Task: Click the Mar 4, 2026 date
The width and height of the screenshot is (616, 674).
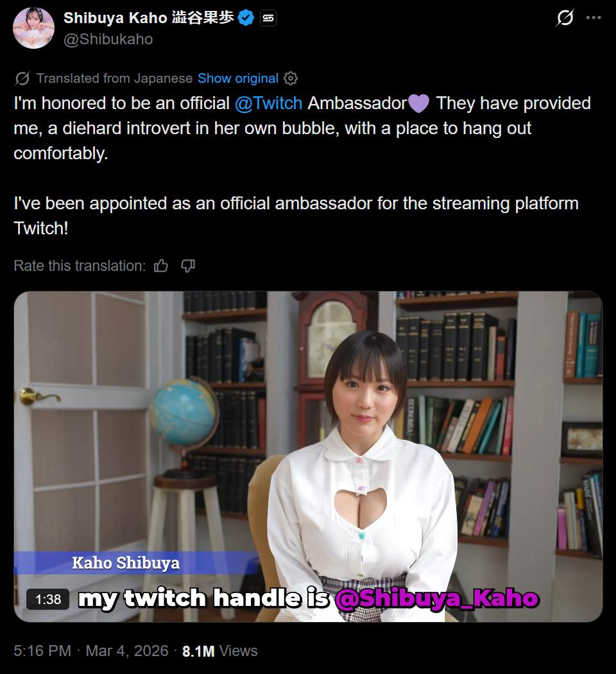Action: click(127, 651)
